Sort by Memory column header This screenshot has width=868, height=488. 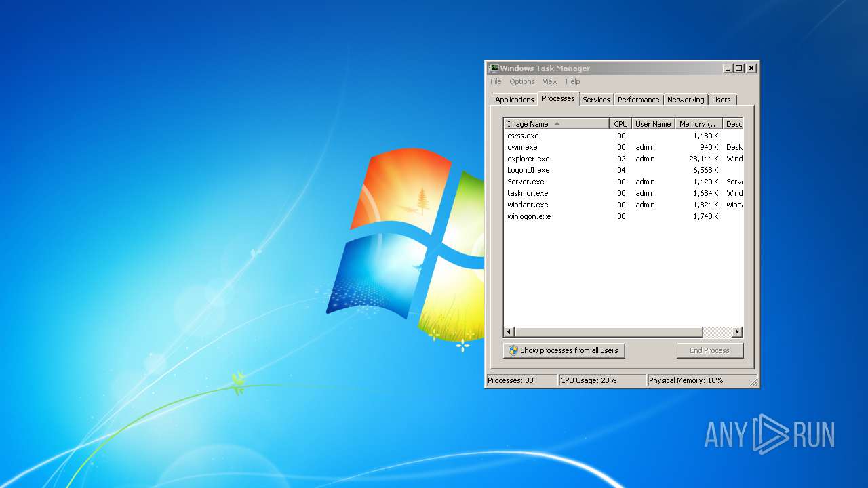point(698,124)
